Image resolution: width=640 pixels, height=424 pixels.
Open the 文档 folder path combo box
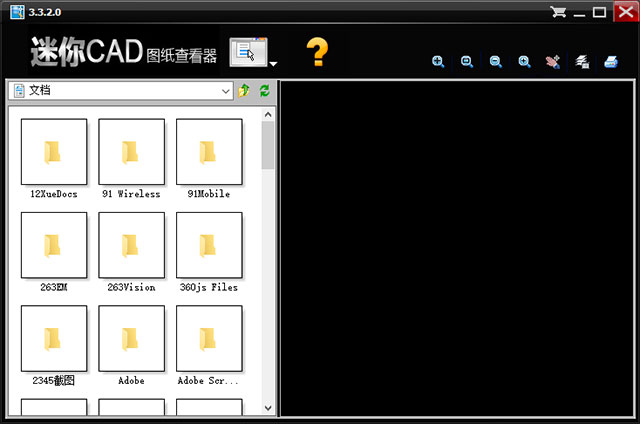pos(121,91)
